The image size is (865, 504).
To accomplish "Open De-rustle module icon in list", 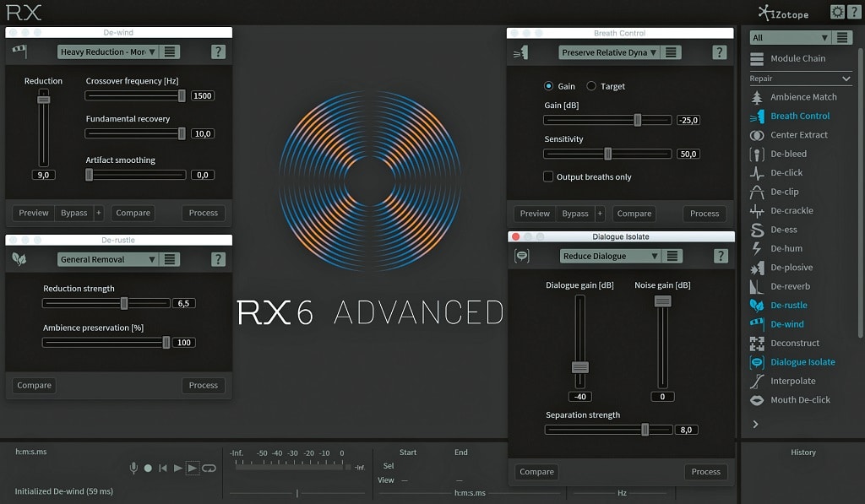I will tap(757, 305).
